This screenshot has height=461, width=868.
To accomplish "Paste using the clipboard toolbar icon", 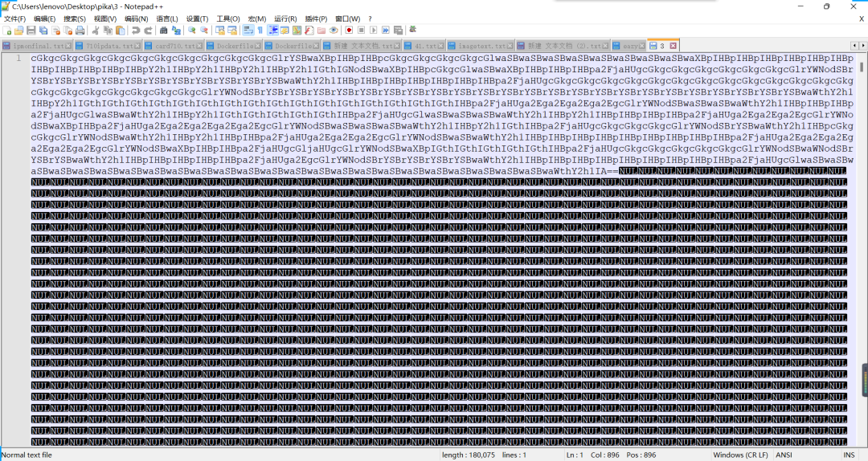I will [120, 31].
